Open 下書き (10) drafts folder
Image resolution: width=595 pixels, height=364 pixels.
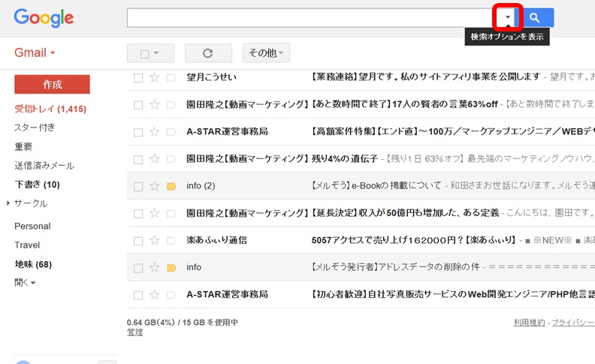tap(38, 185)
